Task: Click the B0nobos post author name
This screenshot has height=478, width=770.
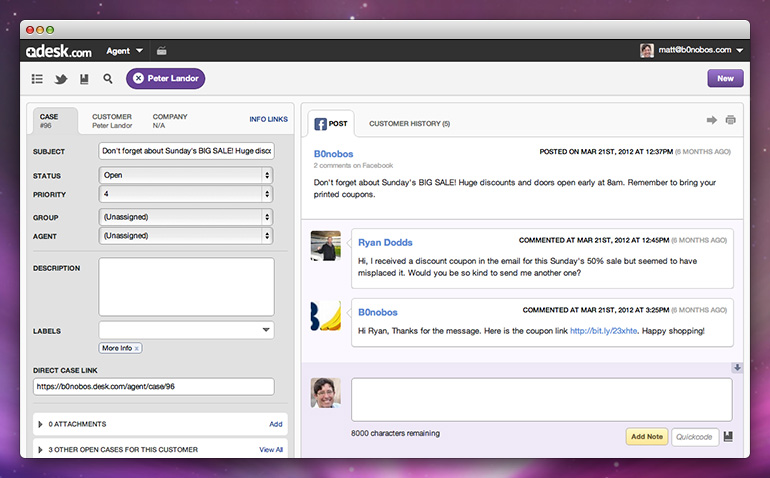Action: click(x=333, y=154)
